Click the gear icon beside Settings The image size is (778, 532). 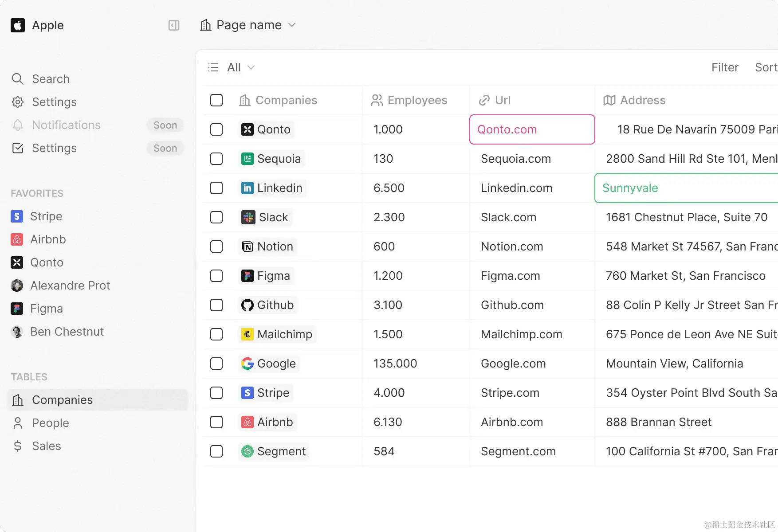pyautogui.click(x=18, y=102)
